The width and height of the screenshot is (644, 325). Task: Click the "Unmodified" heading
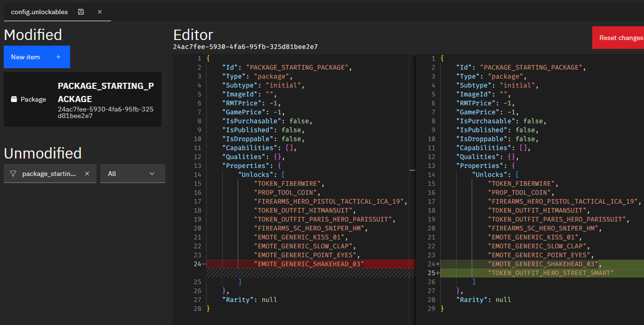(x=43, y=153)
